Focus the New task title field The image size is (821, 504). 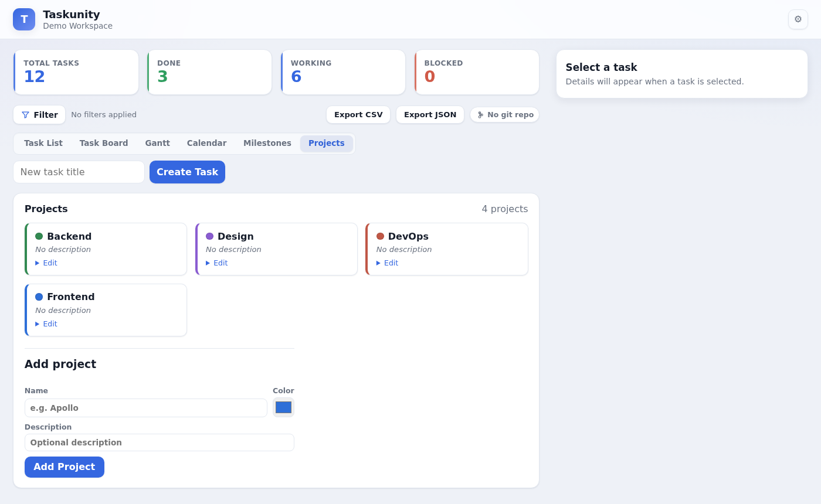[79, 172]
